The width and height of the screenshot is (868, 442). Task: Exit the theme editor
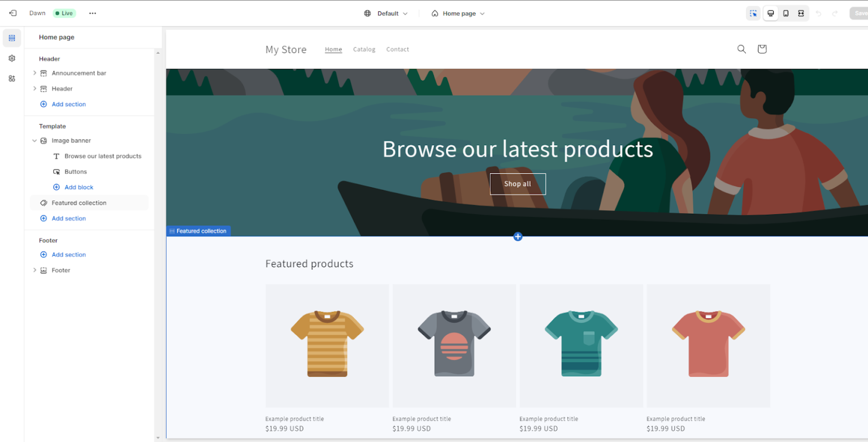click(x=12, y=12)
